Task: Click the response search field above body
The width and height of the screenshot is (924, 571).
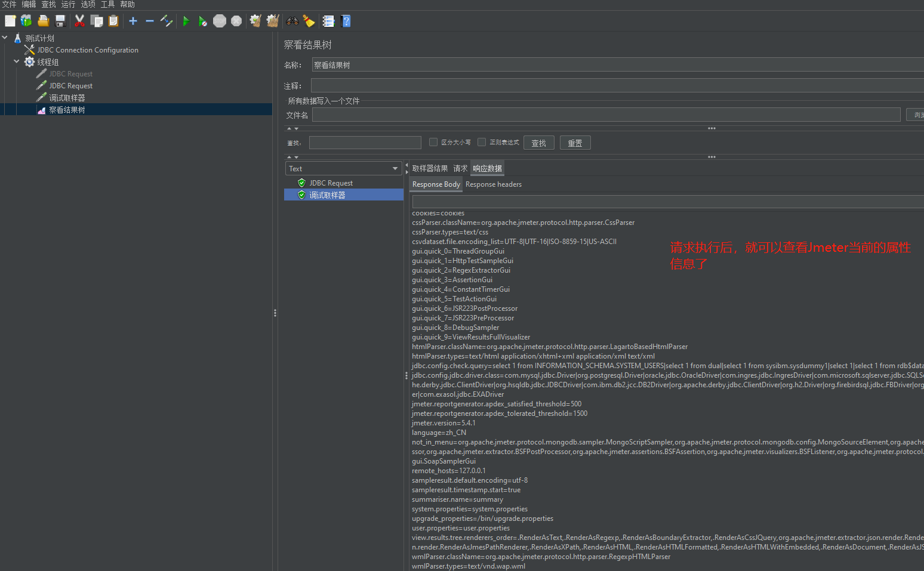Action: pos(668,202)
